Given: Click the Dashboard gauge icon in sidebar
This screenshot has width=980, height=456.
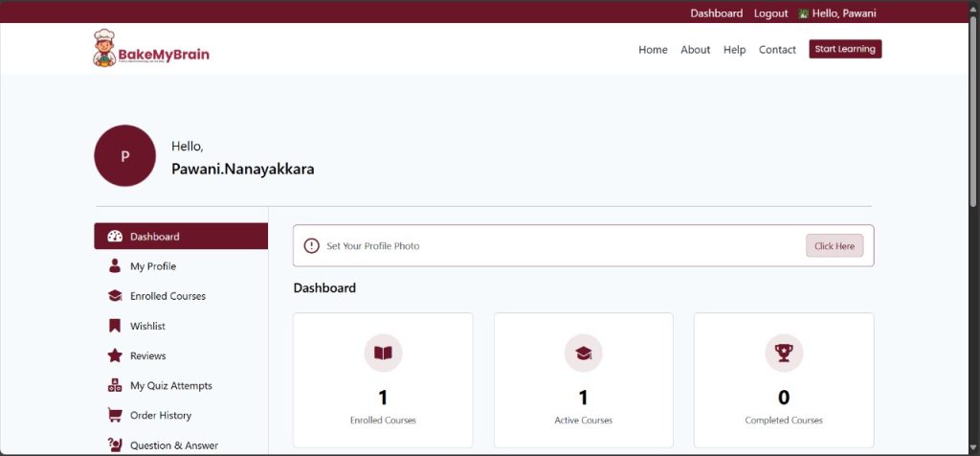Looking at the screenshot, I should pos(115,237).
